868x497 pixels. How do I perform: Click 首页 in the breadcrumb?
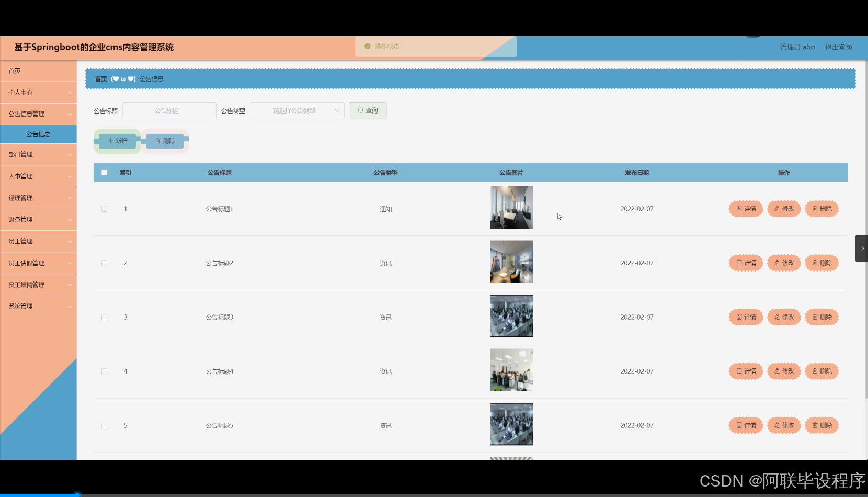(x=100, y=78)
